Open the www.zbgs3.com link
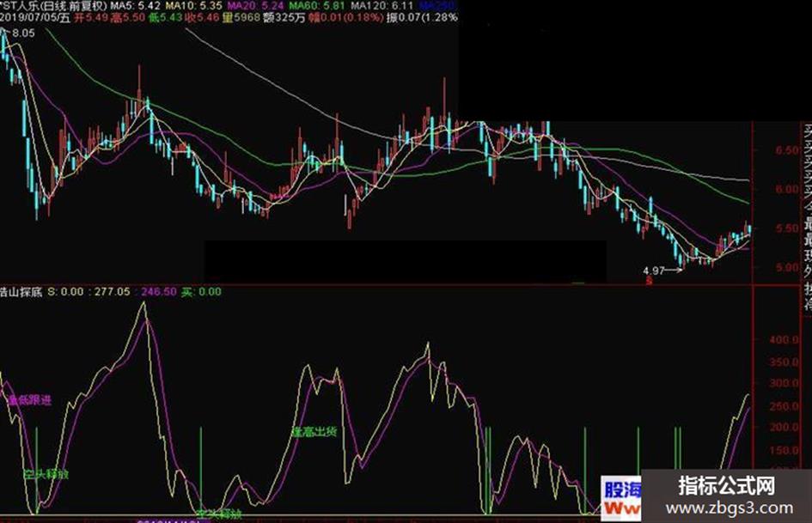Screen dimensions: 812x523 (x=730, y=508)
